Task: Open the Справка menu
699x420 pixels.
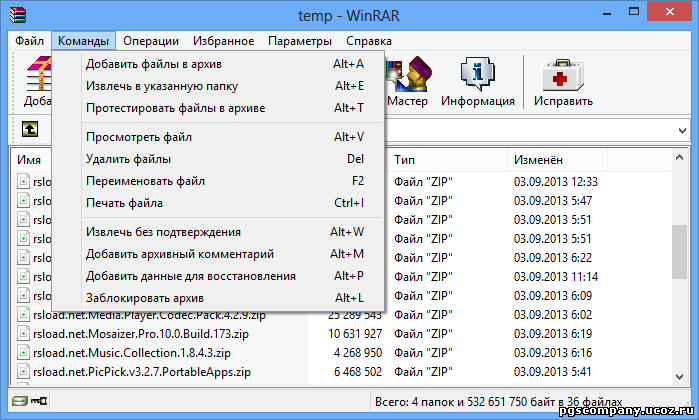Action: [369, 41]
